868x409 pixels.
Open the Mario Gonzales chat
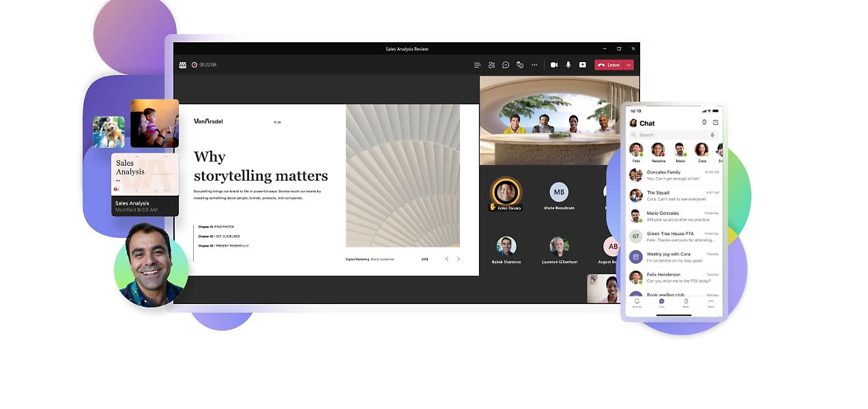674,216
